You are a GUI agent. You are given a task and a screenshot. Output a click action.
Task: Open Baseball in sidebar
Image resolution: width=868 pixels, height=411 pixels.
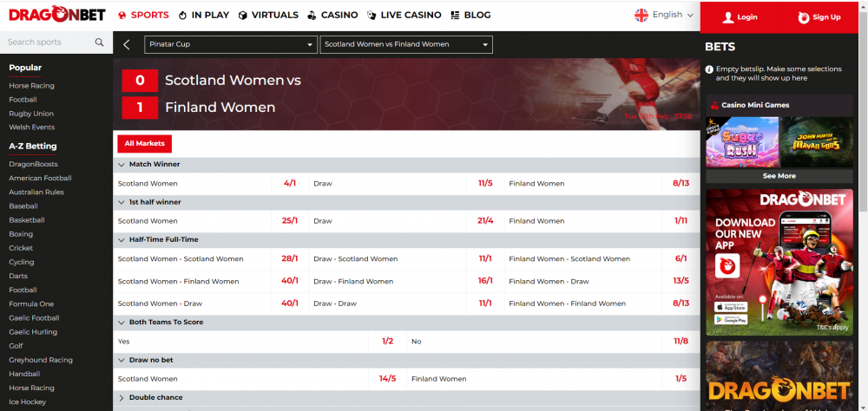pyautogui.click(x=23, y=205)
